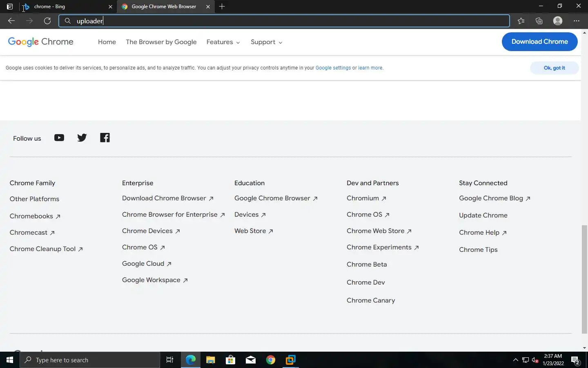Switch to Google Chrome Web Browser tab
The width and height of the screenshot is (588, 368).
(x=165, y=7)
